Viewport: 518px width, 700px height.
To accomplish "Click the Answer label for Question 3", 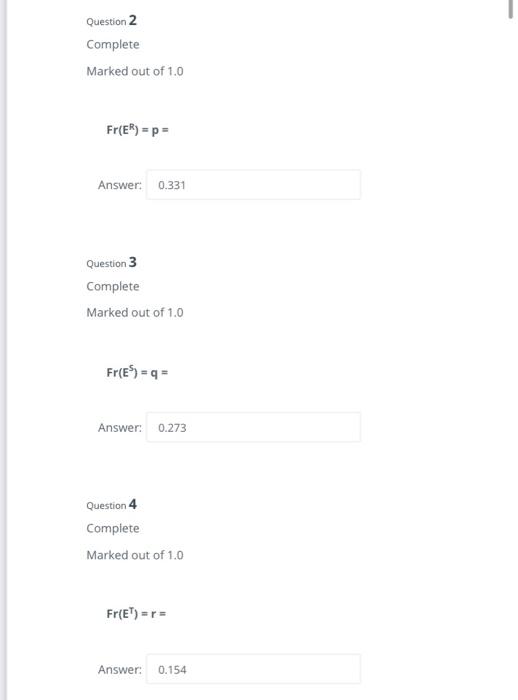I will coord(120,428).
